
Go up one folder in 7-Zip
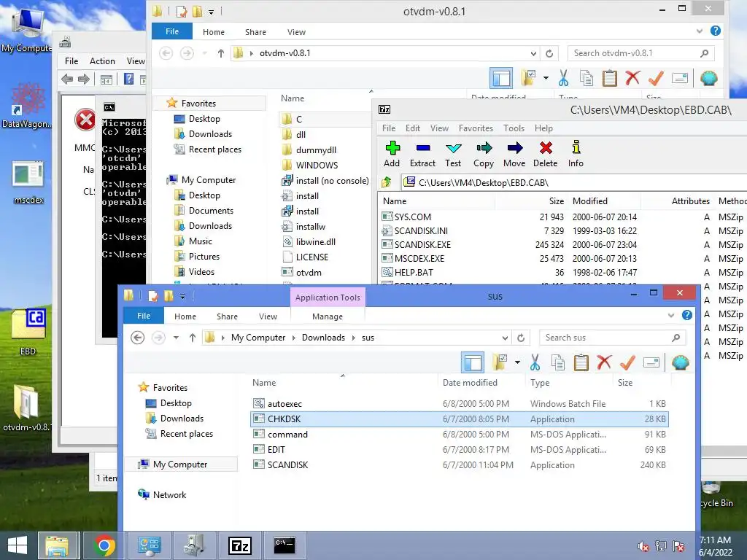coord(387,182)
